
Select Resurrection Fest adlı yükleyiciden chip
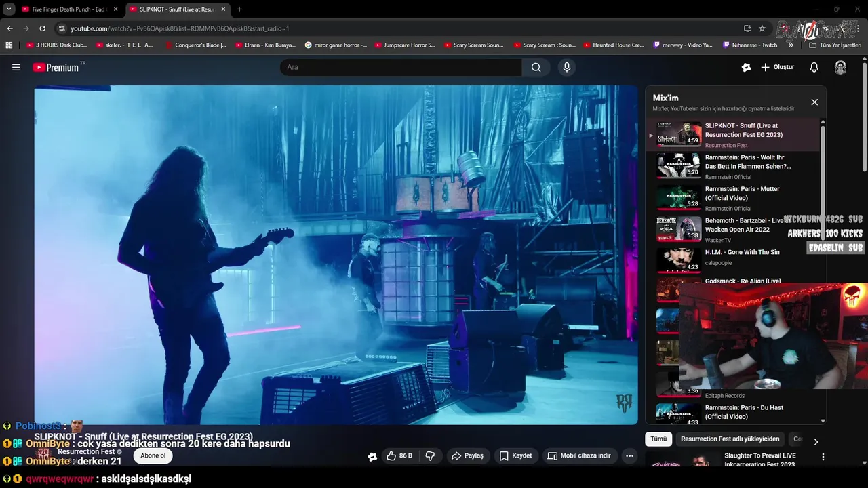[730, 439]
